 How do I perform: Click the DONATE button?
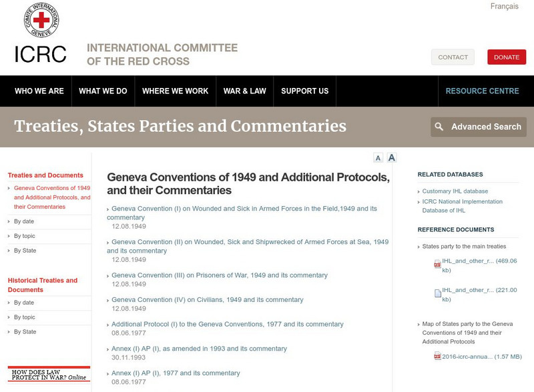pos(507,57)
